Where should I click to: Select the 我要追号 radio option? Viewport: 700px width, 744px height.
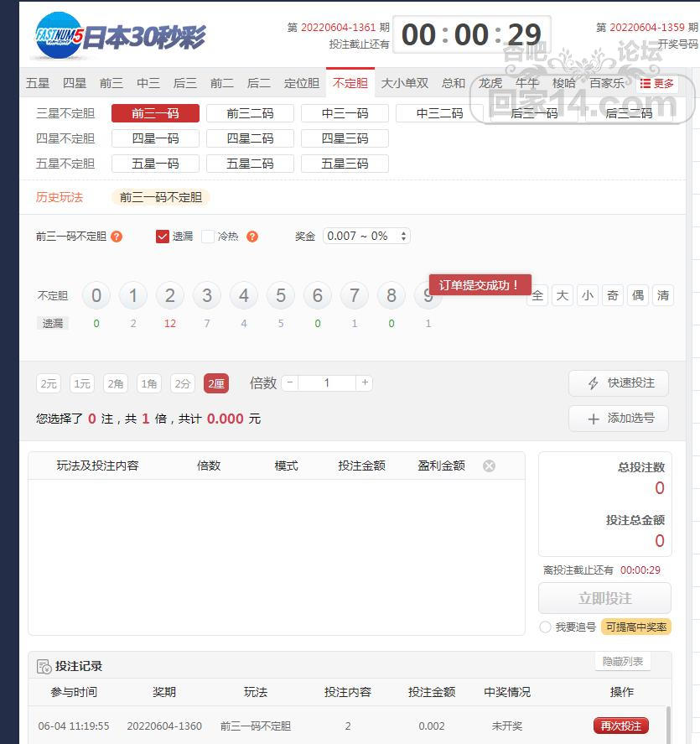(x=546, y=627)
